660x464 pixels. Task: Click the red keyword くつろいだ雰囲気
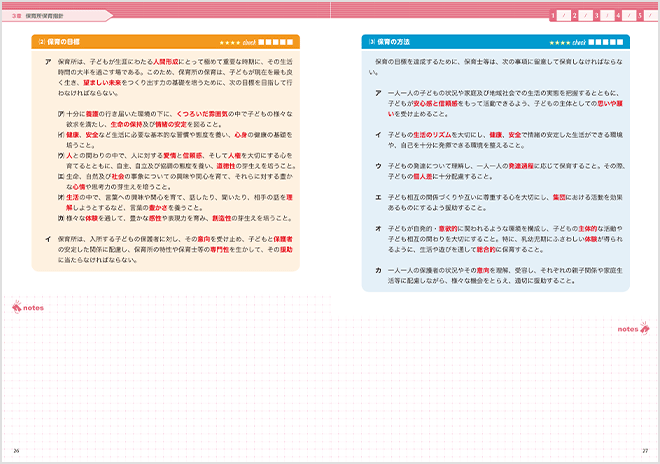(x=202, y=114)
